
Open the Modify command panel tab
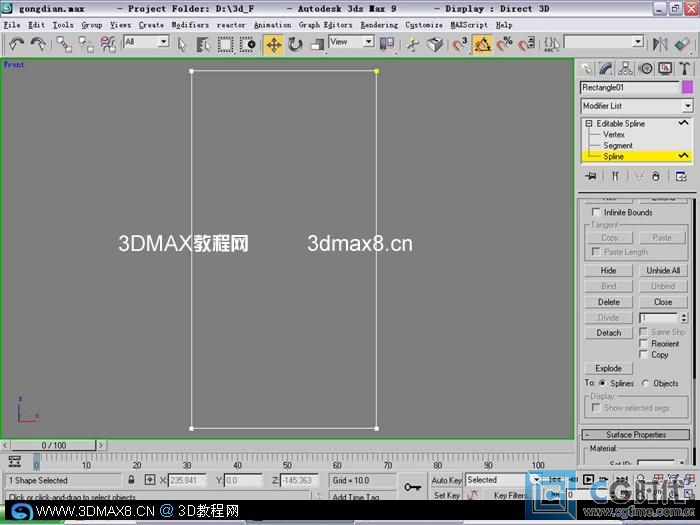coord(606,68)
